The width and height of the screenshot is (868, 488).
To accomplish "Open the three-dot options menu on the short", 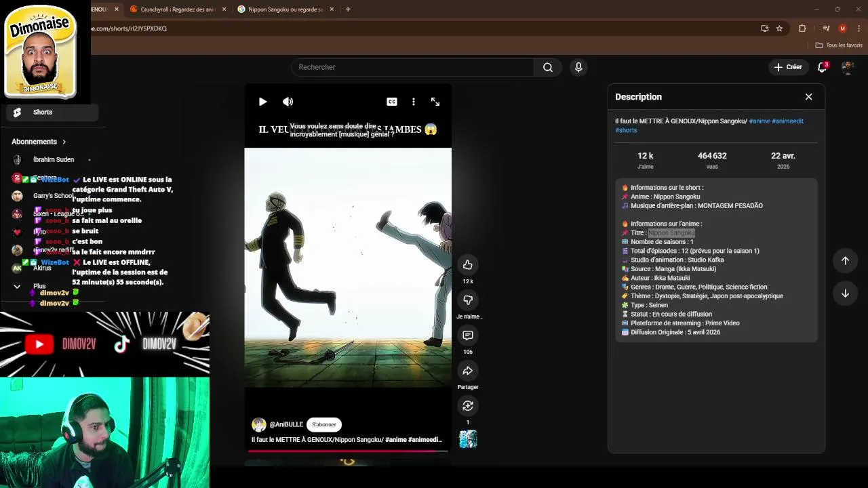I will pos(414,102).
